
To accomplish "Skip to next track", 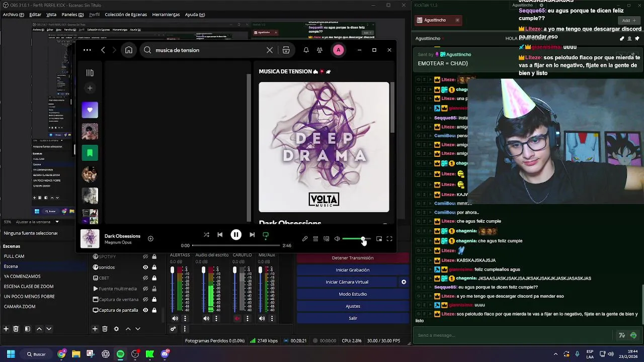I will (252, 235).
